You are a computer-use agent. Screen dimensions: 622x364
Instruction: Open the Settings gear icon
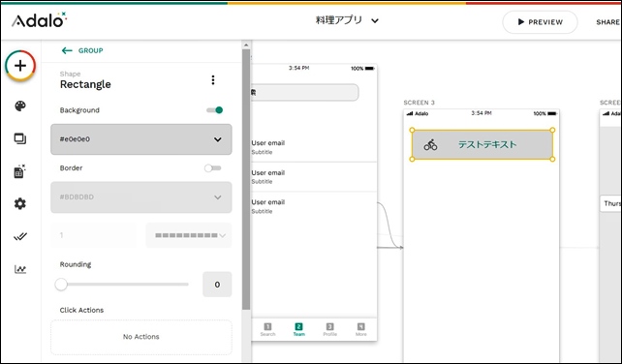coord(19,204)
